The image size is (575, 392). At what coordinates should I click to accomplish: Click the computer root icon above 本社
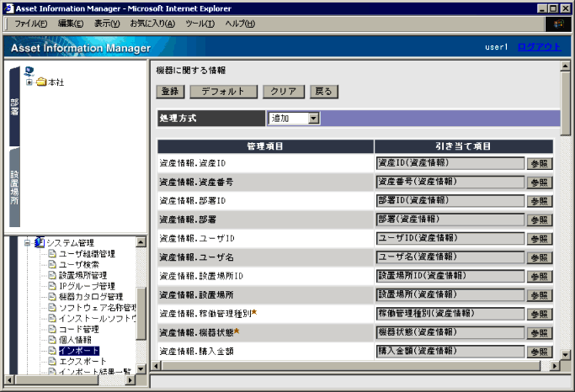click(29, 72)
